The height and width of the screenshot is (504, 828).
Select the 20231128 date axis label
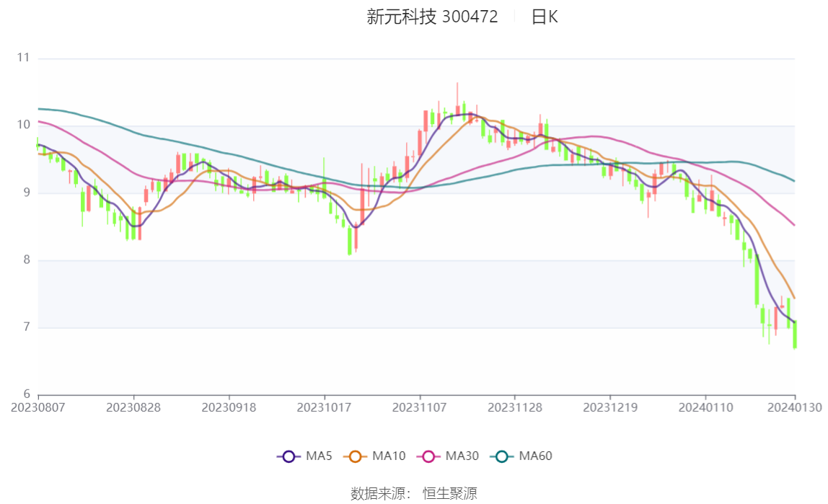pos(515,407)
